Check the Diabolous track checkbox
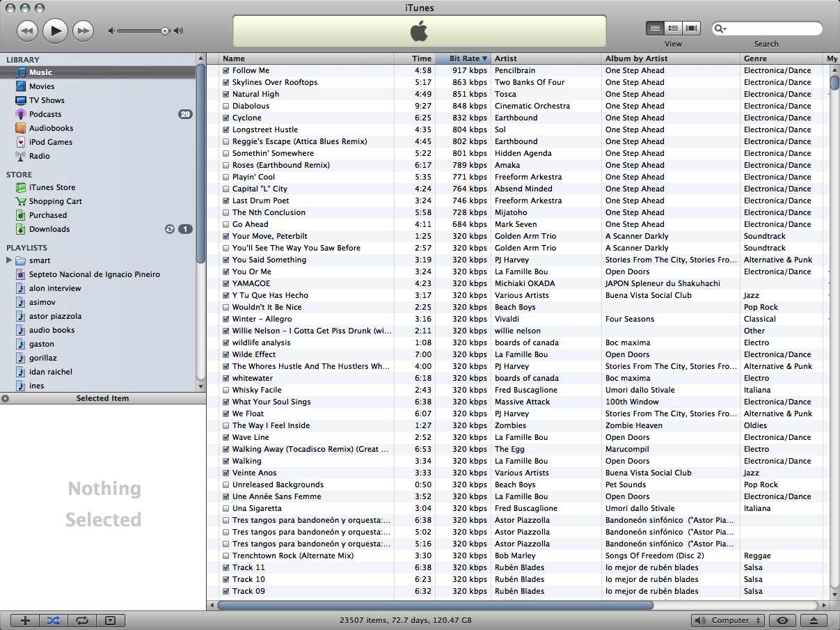 coord(226,106)
